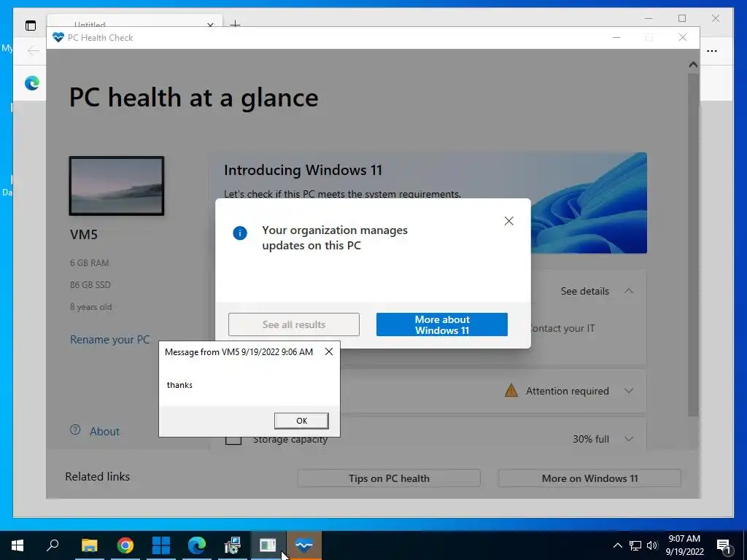This screenshot has width=747, height=560.
Task: Close the 'Message from VM5' popup
Action: click(329, 351)
